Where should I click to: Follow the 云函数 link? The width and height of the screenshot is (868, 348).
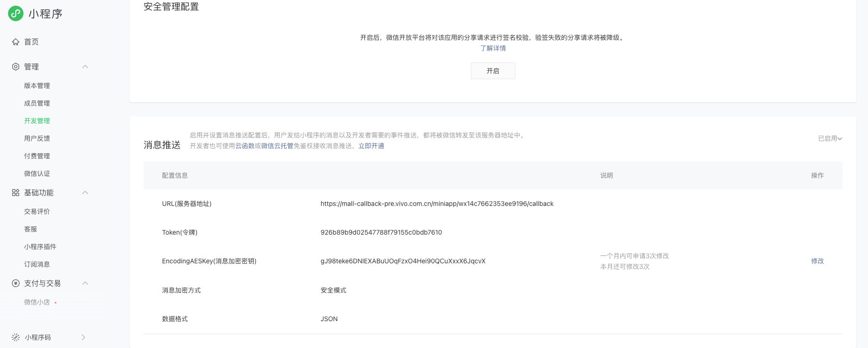(x=245, y=146)
